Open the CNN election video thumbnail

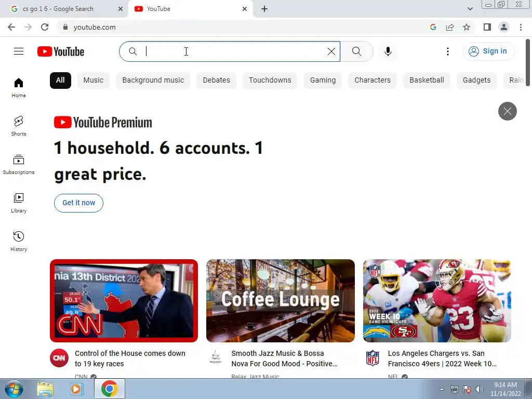point(124,301)
